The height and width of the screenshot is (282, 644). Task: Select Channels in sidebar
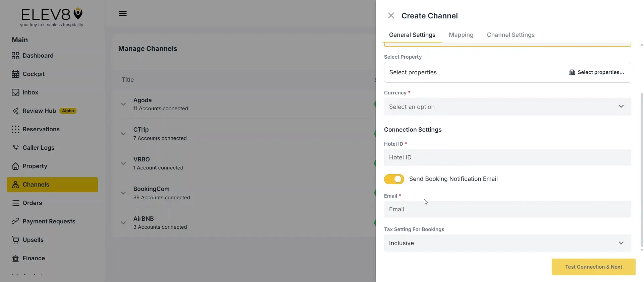52,185
